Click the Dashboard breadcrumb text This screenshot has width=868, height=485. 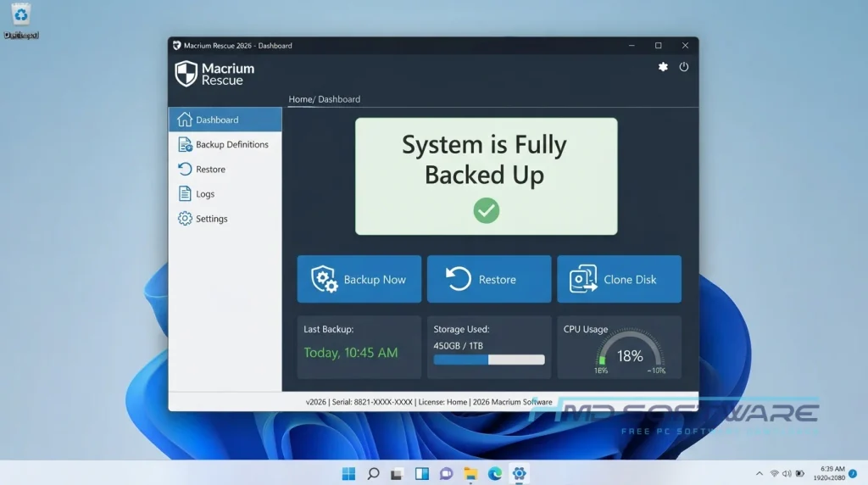(x=339, y=99)
